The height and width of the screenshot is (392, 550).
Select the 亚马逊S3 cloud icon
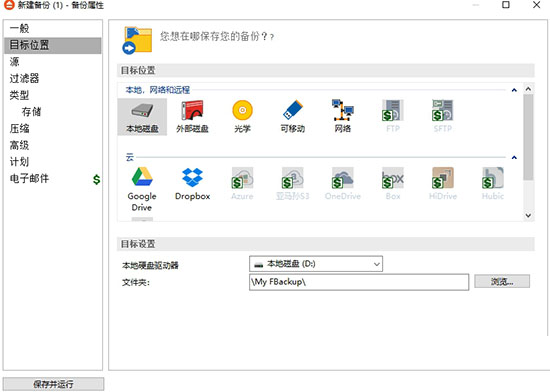(293, 184)
